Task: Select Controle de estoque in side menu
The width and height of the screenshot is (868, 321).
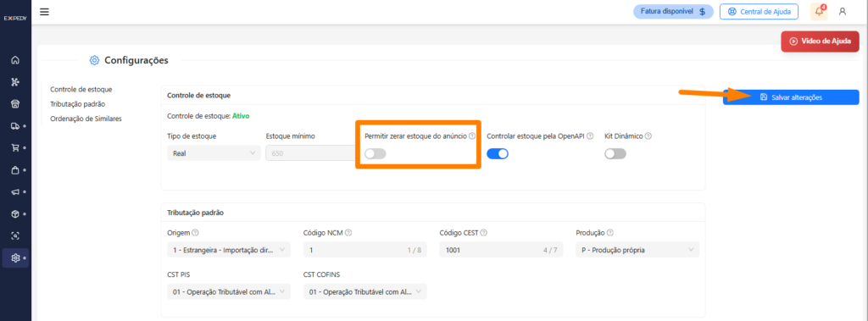Action: click(81, 89)
